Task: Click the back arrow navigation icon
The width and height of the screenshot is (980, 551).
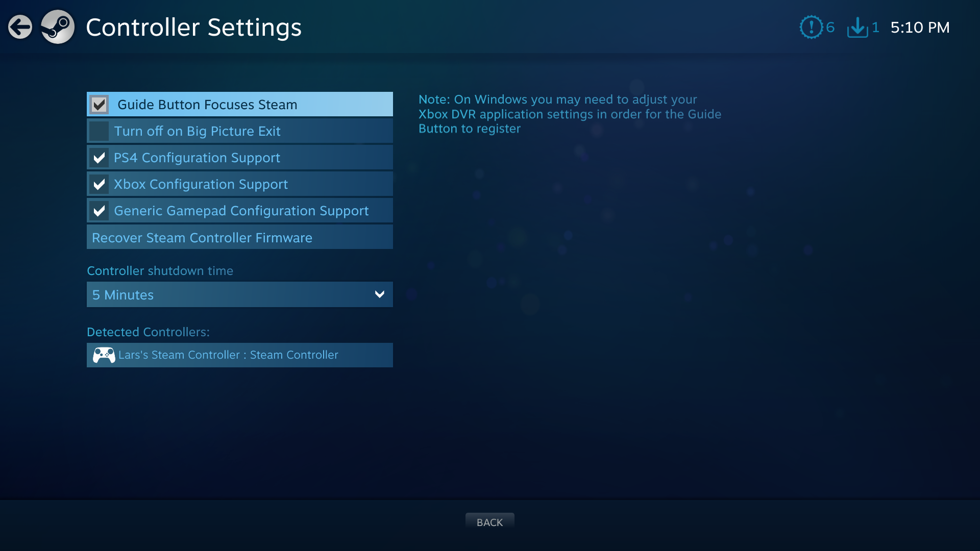Action: [x=19, y=26]
